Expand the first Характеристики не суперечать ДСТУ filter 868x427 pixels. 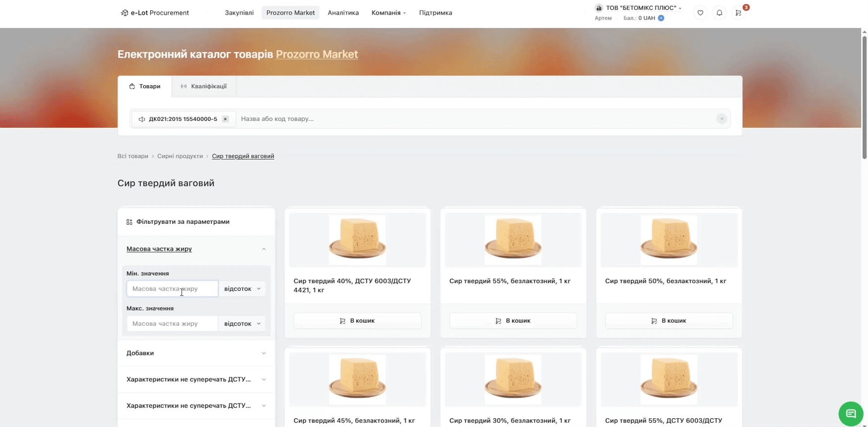point(196,379)
